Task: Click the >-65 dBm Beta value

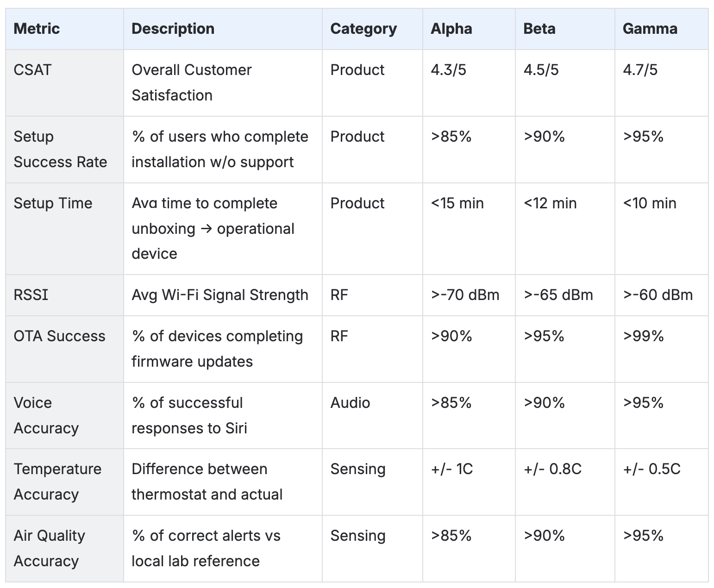Action: point(558,295)
